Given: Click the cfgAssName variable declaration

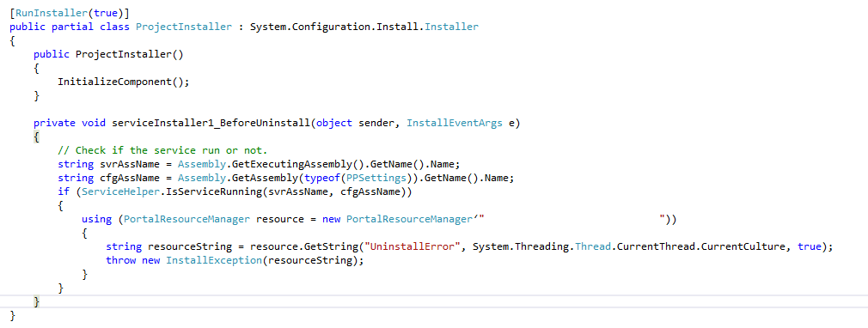Looking at the screenshot, I should coord(130,178).
